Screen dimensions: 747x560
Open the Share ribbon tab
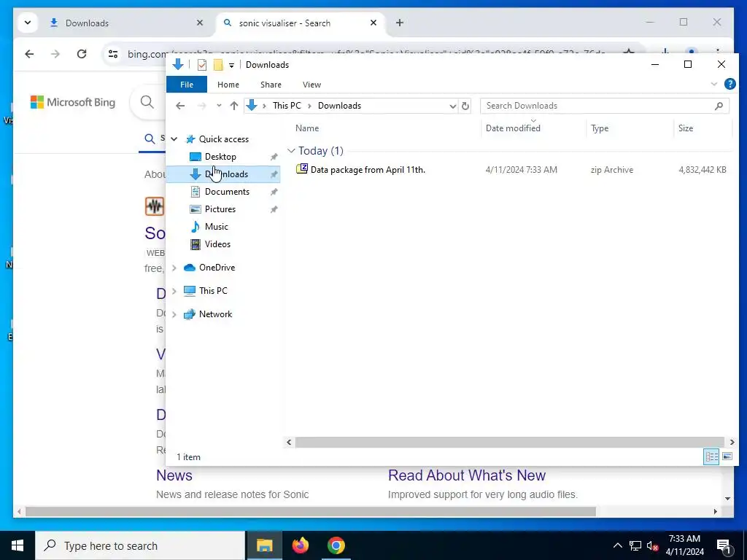(271, 85)
